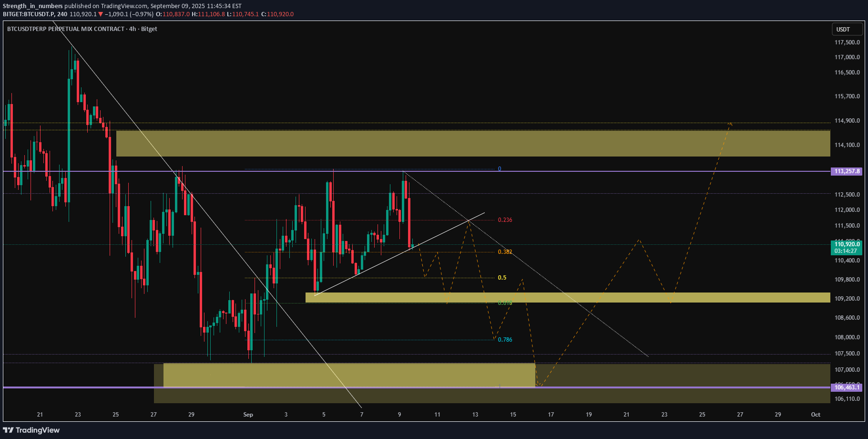Click the 115,700.0 price axis label
Viewport: 868px width, 439px height.
(x=847, y=96)
